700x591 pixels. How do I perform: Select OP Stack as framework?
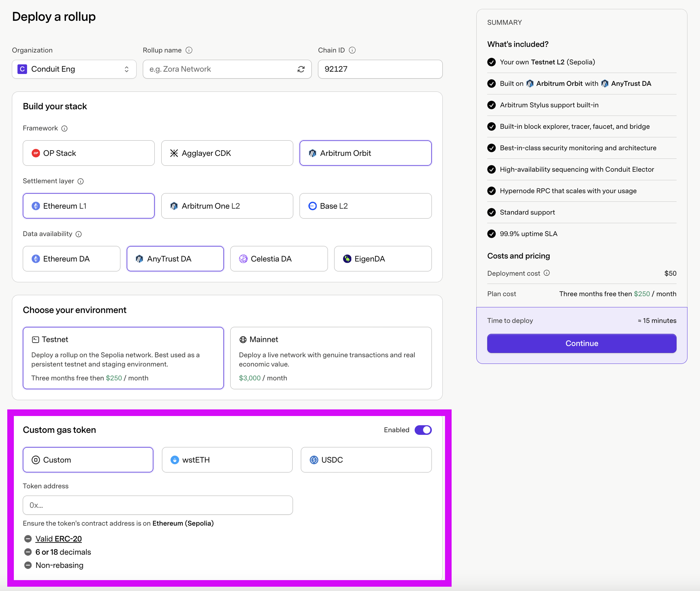(88, 153)
